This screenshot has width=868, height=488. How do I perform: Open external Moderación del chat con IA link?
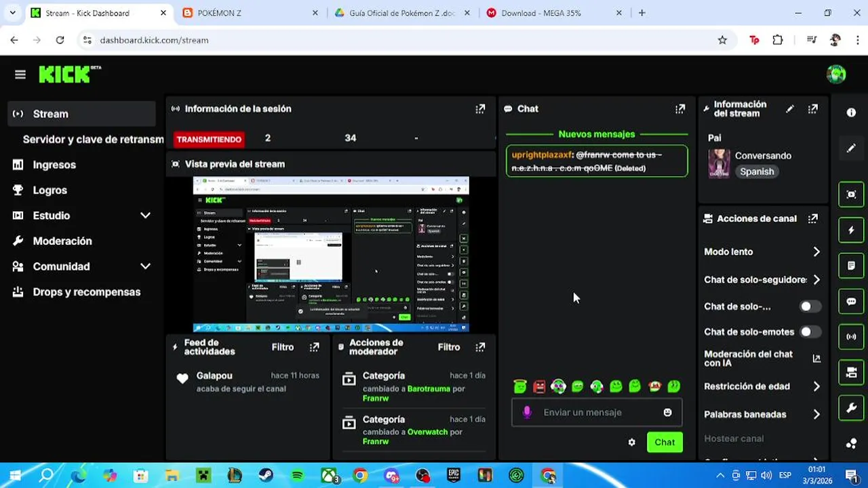816,359
